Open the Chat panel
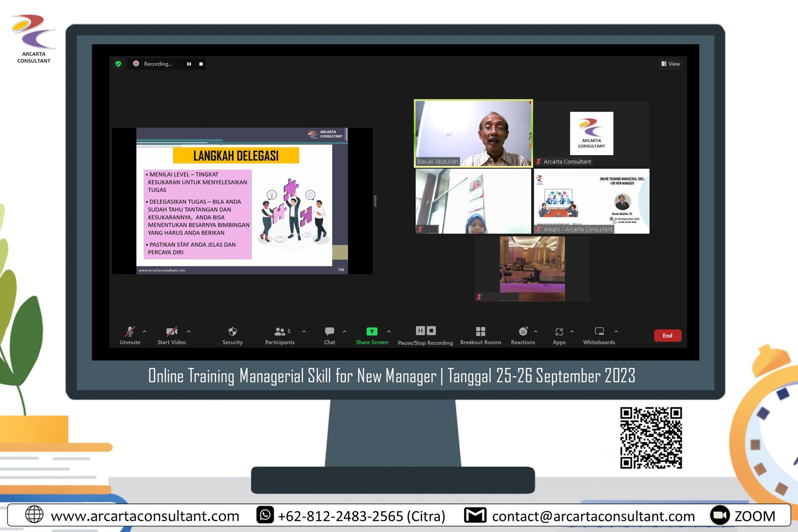The height and width of the screenshot is (532, 798). tap(330, 332)
